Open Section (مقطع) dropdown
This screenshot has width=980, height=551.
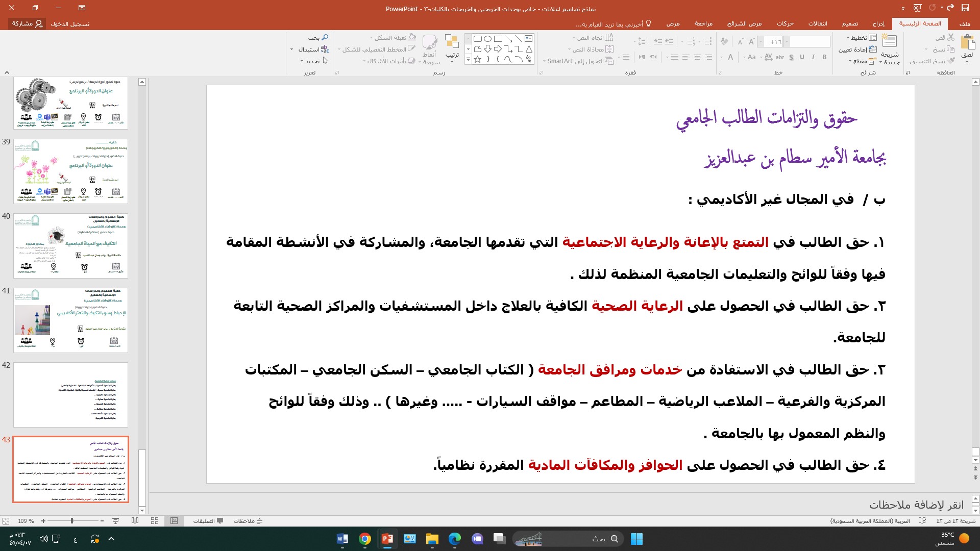coord(862,61)
